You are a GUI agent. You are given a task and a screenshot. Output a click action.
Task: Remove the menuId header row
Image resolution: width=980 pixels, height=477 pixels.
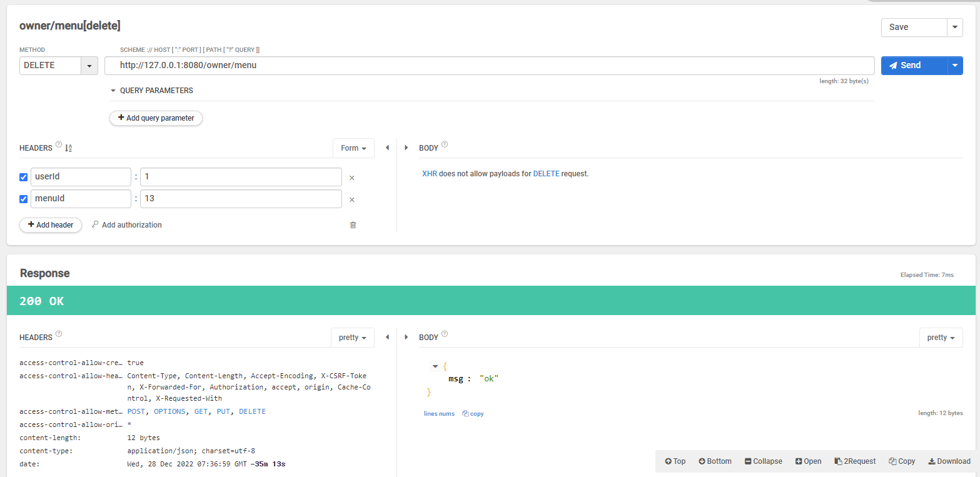(351, 200)
